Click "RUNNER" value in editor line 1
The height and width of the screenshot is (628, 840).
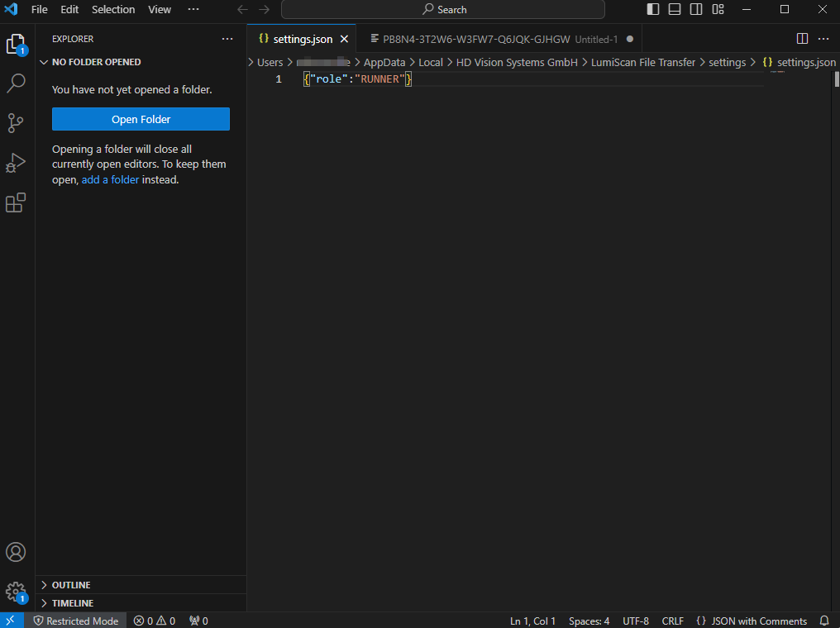[x=379, y=79]
